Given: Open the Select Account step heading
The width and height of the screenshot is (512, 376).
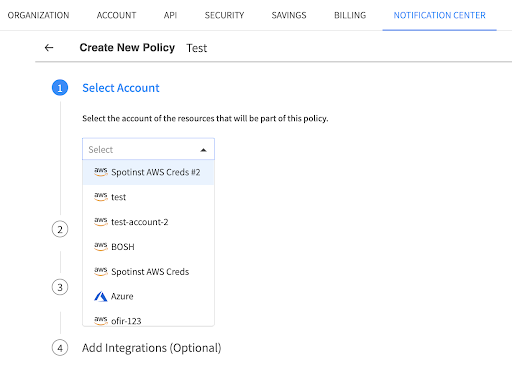Looking at the screenshot, I should click(x=121, y=88).
